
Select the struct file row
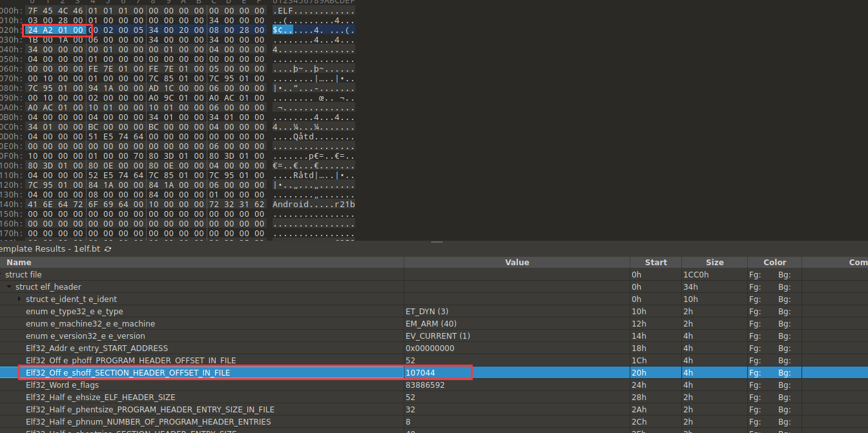pos(434,275)
